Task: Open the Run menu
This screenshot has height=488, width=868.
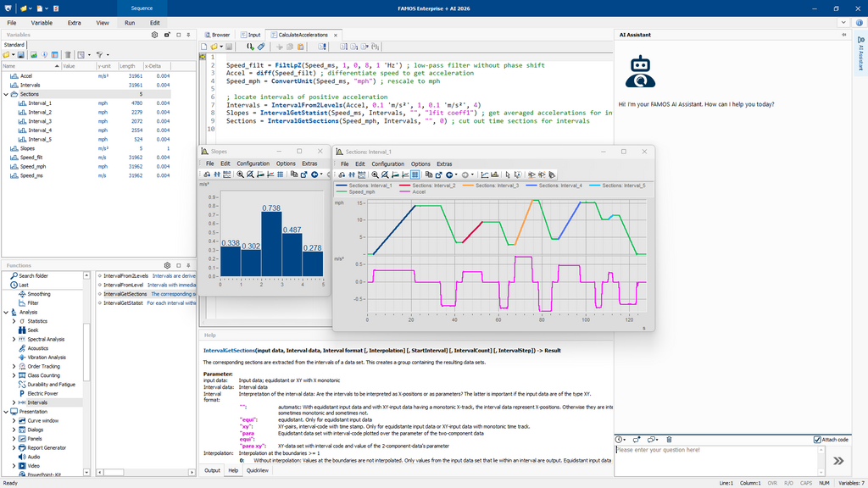Action: pyautogui.click(x=129, y=22)
